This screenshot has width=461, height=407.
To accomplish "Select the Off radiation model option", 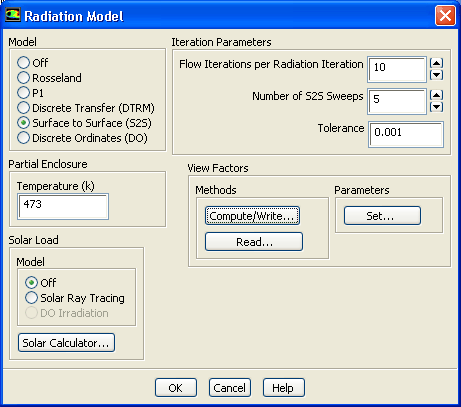I will (x=23, y=62).
